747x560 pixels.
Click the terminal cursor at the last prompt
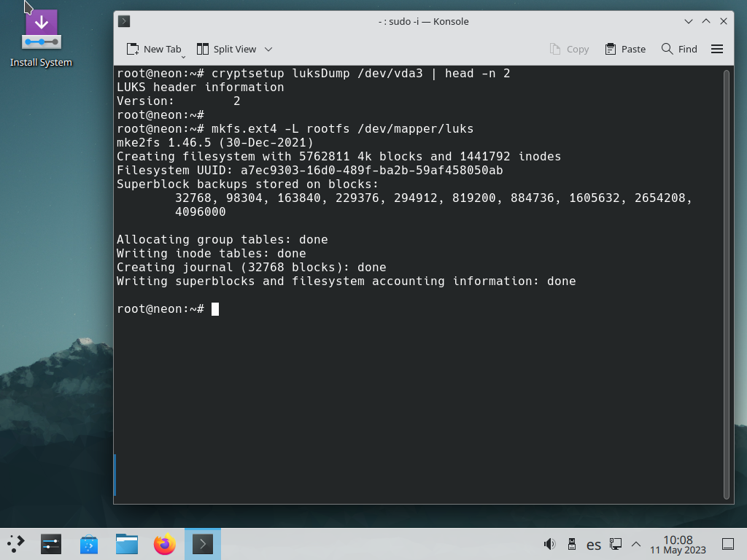pos(215,309)
